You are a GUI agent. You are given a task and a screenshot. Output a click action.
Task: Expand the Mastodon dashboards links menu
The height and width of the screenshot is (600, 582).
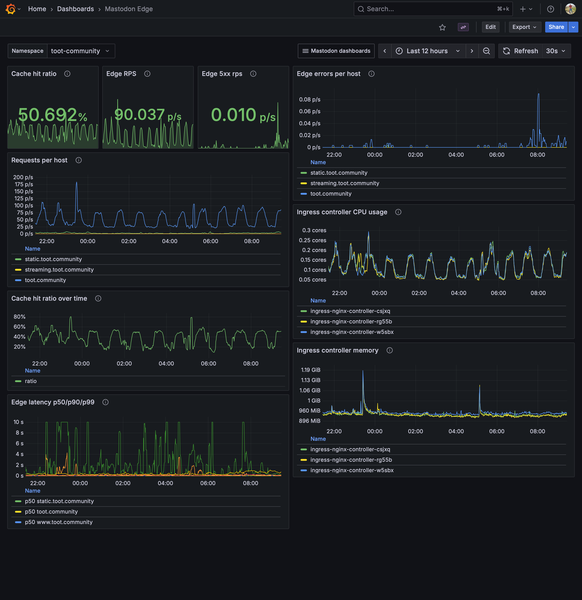pos(336,51)
